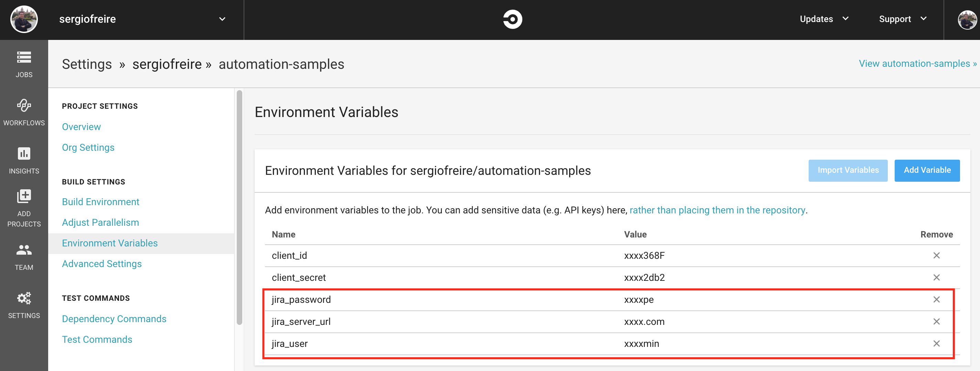Image resolution: width=980 pixels, height=371 pixels.
Task: Click the settings sidebar scrollbar
Action: [x=239, y=208]
